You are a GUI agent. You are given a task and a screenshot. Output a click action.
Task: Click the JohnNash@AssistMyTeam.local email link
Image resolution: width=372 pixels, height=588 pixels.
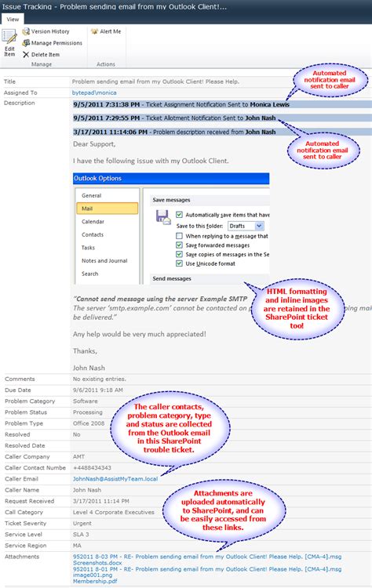[115, 479]
